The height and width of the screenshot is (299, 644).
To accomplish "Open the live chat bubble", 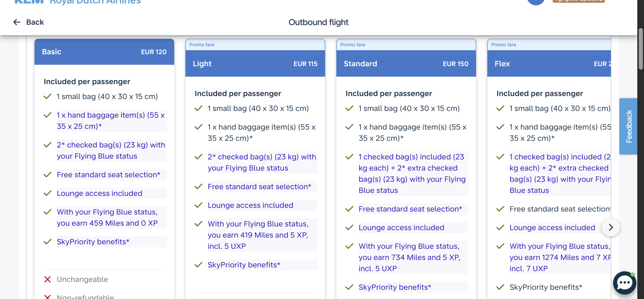I will (624, 283).
